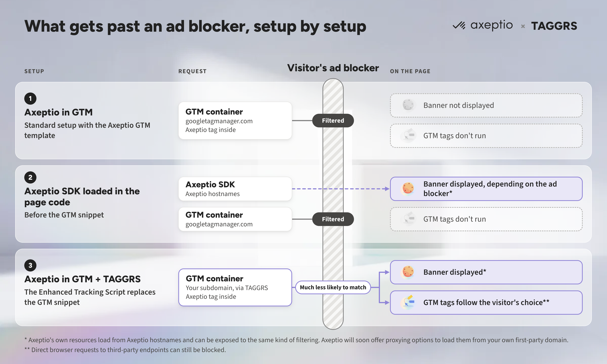Click the grey tag icon in setup 2 GTM tags don't run
607x364 pixels.
point(408,219)
